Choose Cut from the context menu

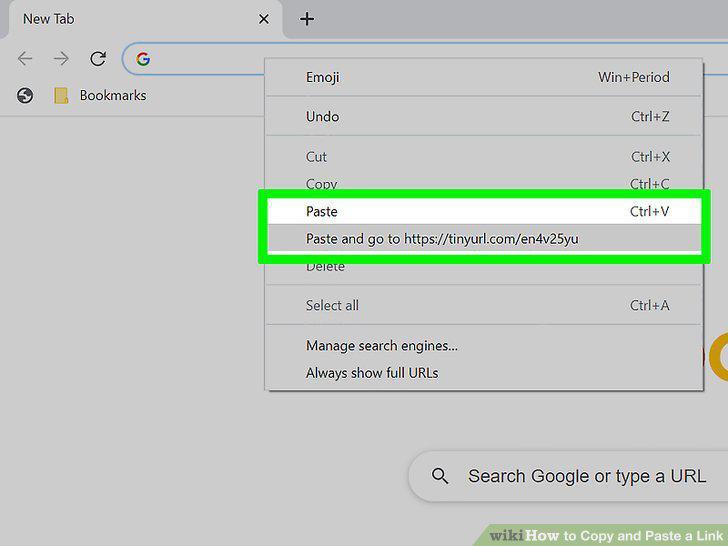click(x=484, y=157)
